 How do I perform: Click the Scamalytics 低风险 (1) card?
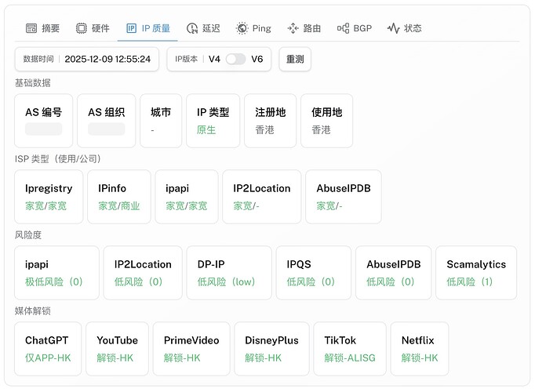(x=476, y=273)
